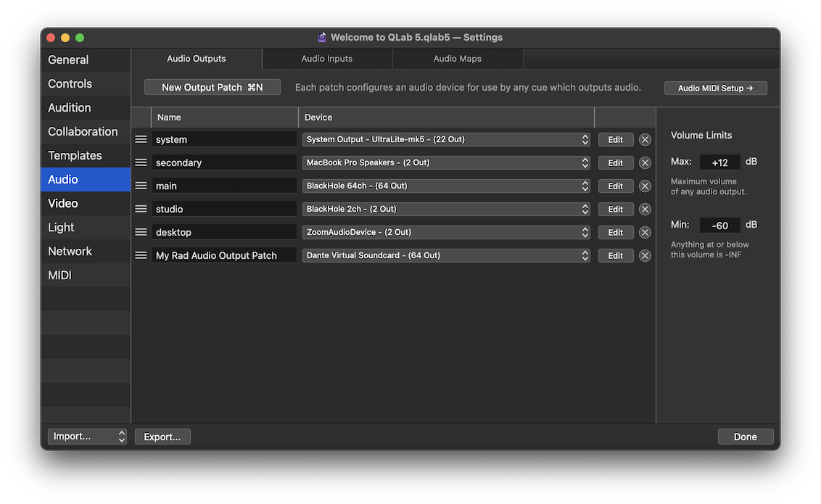
Task: Open the Import dropdown
Action: [x=87, y=436]
